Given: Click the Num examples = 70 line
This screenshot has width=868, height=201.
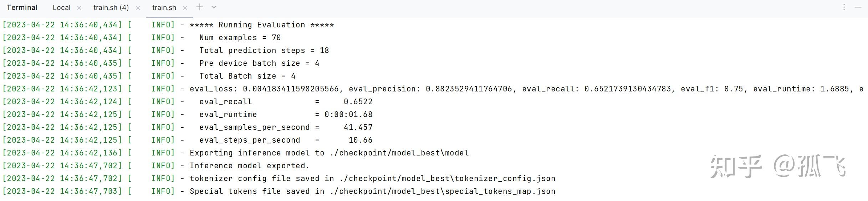Looking at the screenshot, I should coord(142,38).
